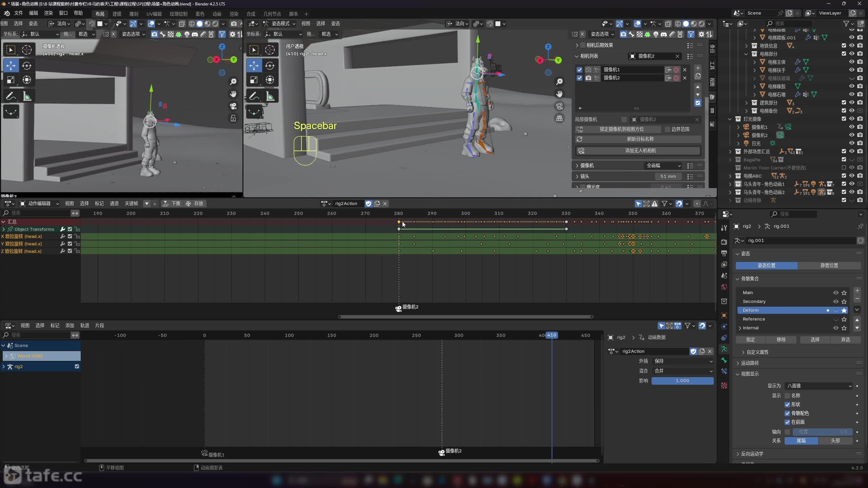
Task: Switch to the UV编辑 workspace tab
Action: coord(154,14)
